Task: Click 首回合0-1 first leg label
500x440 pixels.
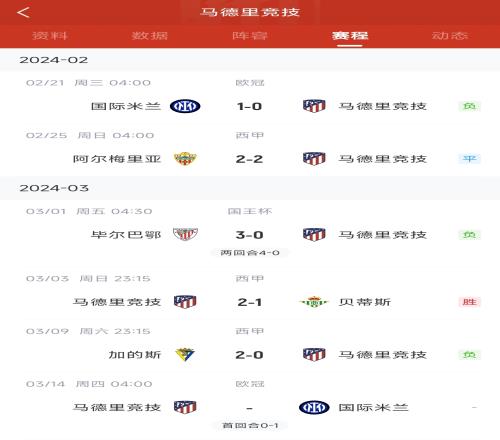Action: pos(250,425)
